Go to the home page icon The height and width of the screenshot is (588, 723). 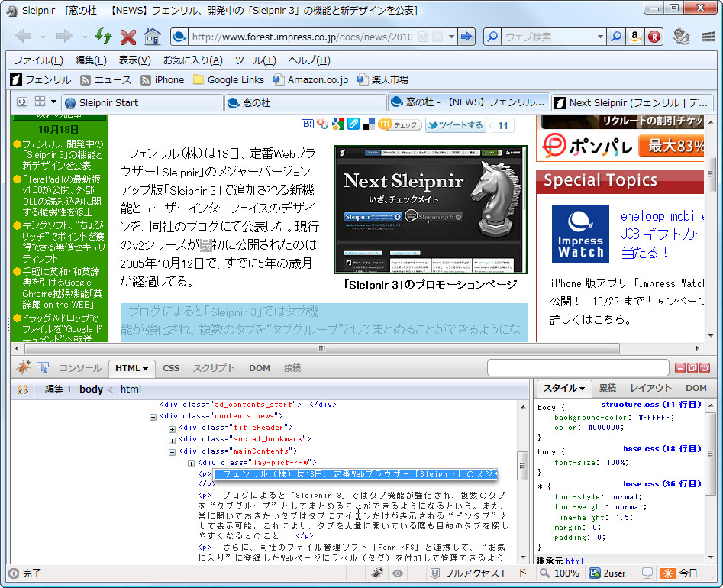point(153,37)
